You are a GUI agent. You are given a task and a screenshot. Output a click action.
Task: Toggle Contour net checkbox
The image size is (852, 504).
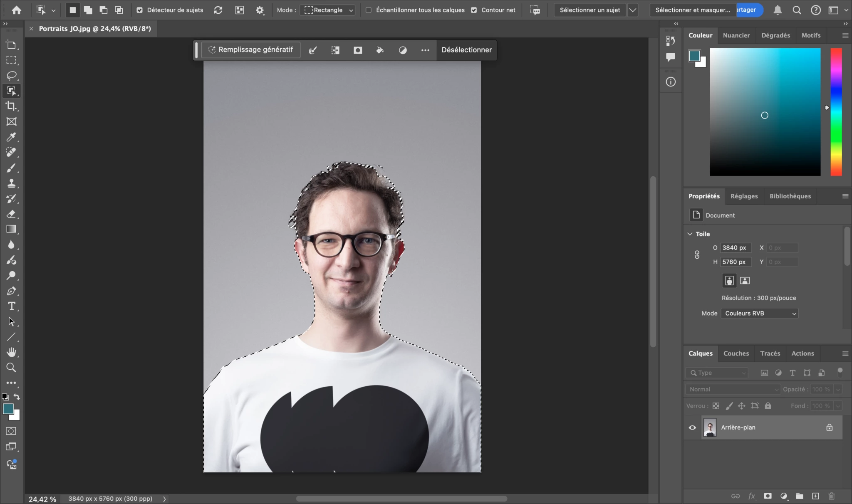474,10
